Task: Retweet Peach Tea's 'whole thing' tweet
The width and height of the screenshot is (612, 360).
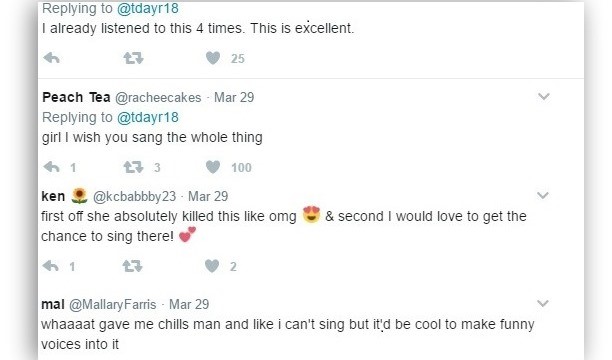Action: [x=133, y=168]
